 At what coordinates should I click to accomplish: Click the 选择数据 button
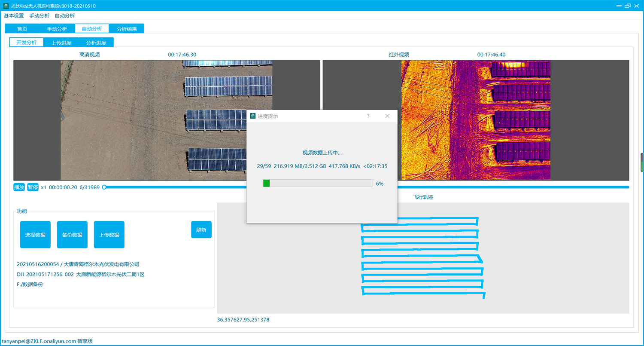point(35,235)
